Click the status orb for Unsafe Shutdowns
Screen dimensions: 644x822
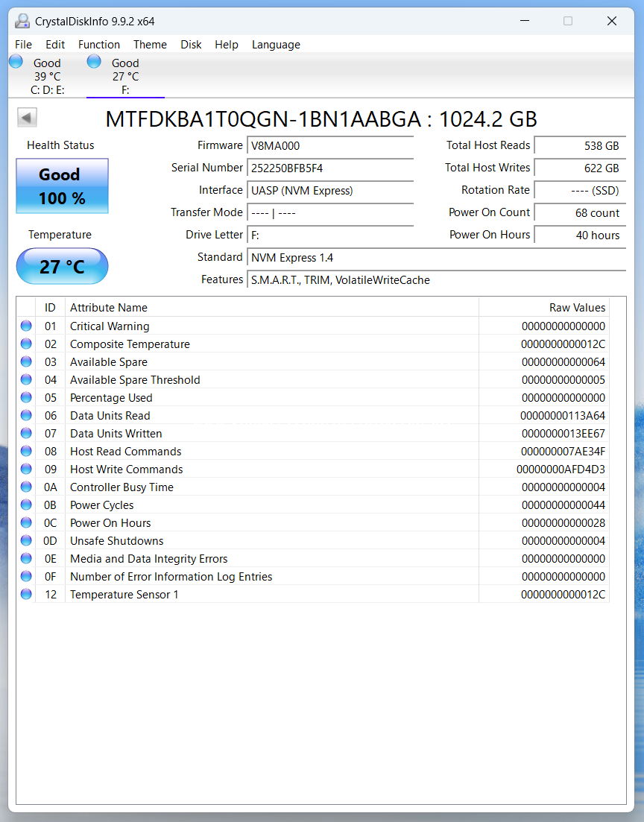coord(26,540)
